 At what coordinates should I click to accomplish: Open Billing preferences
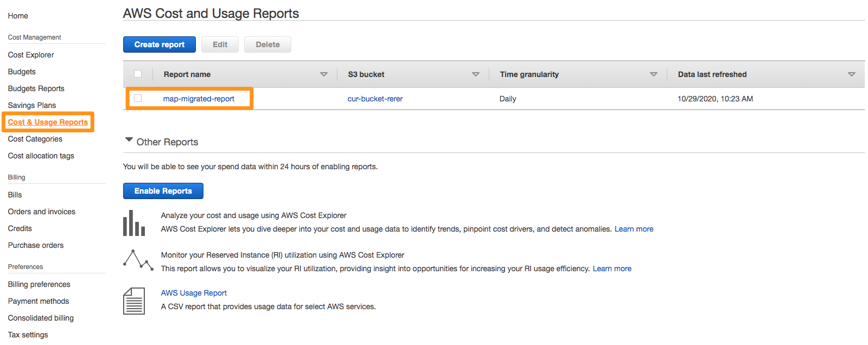(x=39, y=284)
